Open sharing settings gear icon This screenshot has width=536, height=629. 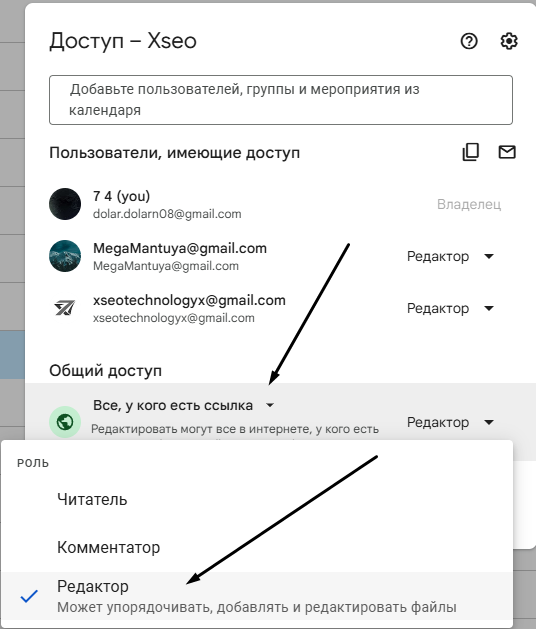[509, 41]
